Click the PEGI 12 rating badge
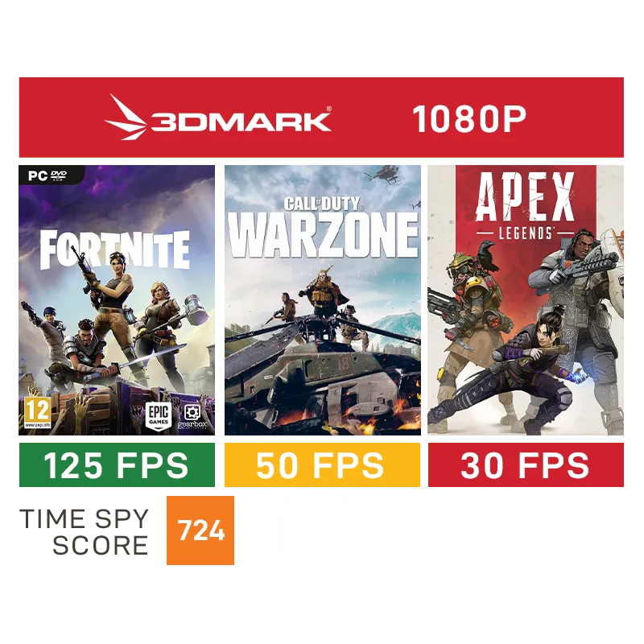644x644 pixels. pos(38,412)
